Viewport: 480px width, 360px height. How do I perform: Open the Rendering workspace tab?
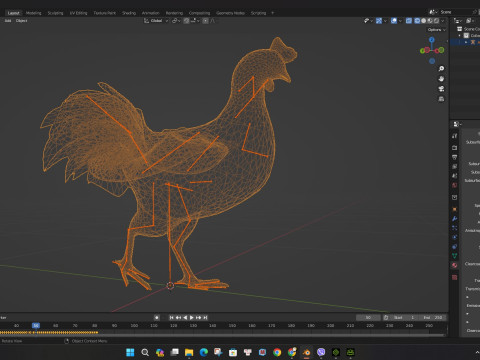(174, 13)
